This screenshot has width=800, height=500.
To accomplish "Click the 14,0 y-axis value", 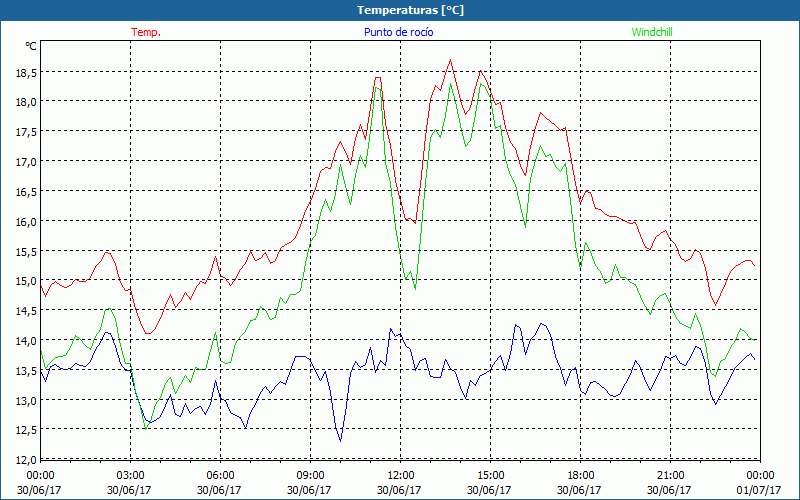I will pyautogui.click(x=26, y=341).
